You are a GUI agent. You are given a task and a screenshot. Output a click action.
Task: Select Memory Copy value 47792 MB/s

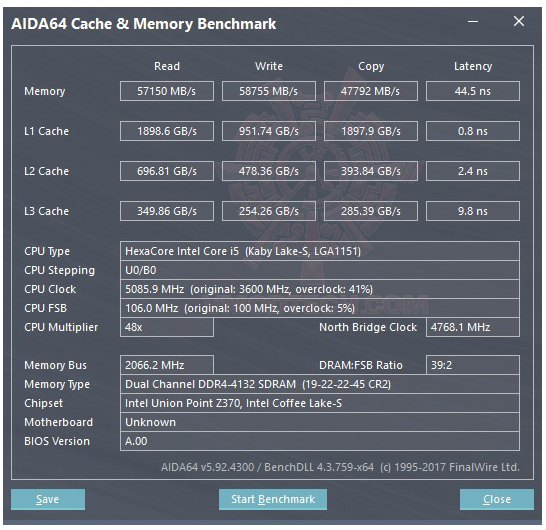click(371, 91)
